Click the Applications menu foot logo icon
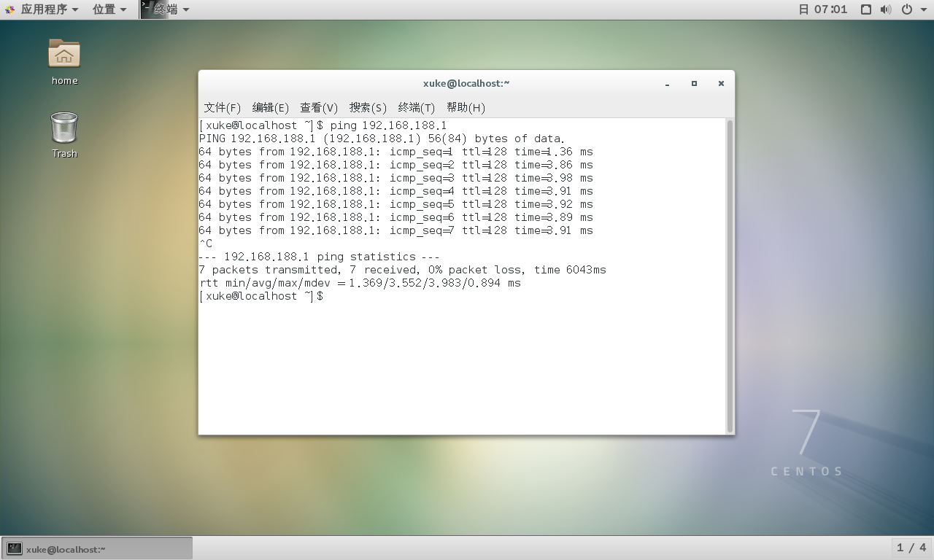This screenshot has width=934, height=560. coord(9,9)
